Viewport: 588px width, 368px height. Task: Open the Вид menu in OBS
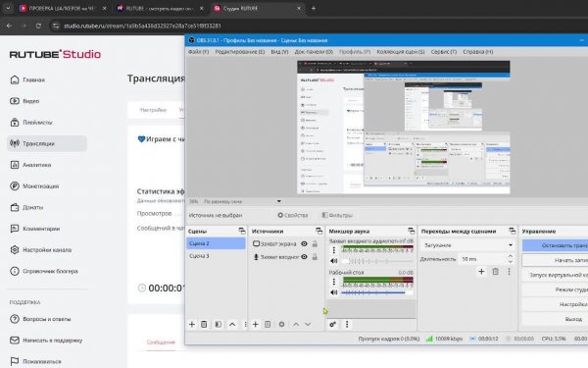[x=279, y=52]
